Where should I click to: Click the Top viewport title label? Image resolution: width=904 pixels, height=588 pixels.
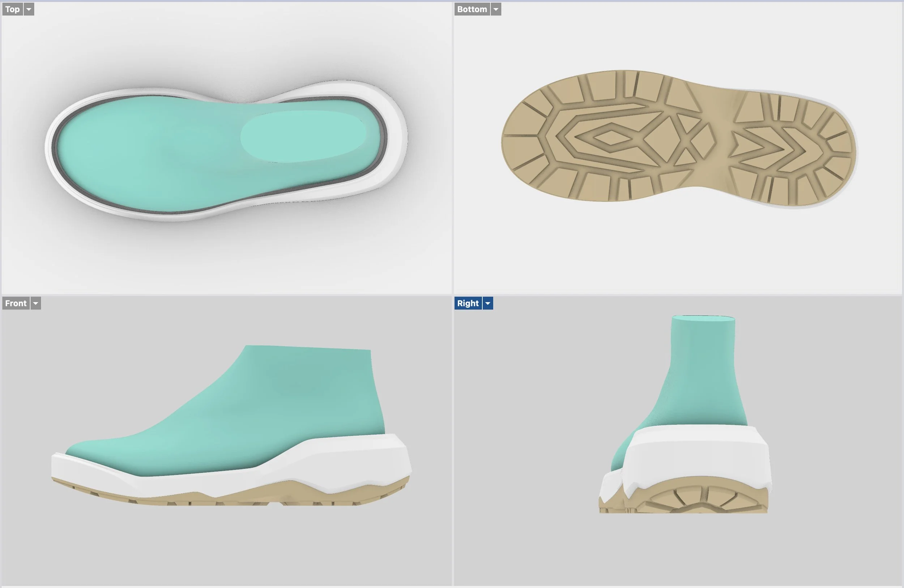click(12, 9)
